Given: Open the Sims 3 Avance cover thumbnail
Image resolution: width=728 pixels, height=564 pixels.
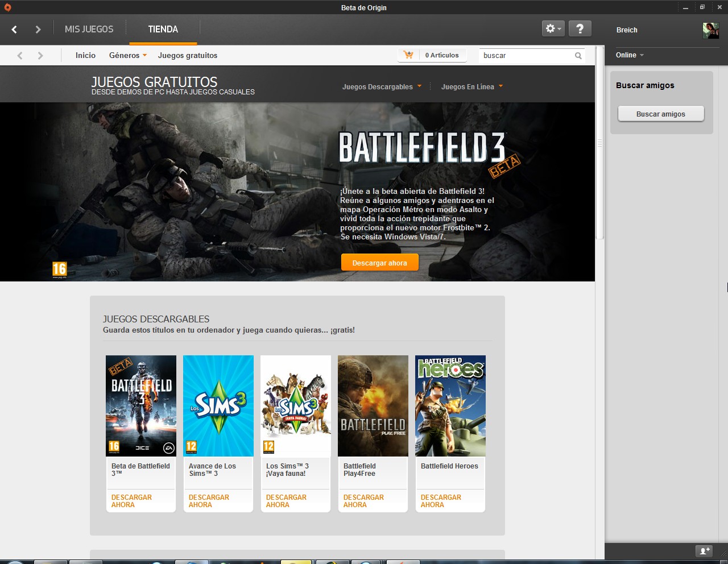Looking at the screenshot, I should tap(218, 406).
